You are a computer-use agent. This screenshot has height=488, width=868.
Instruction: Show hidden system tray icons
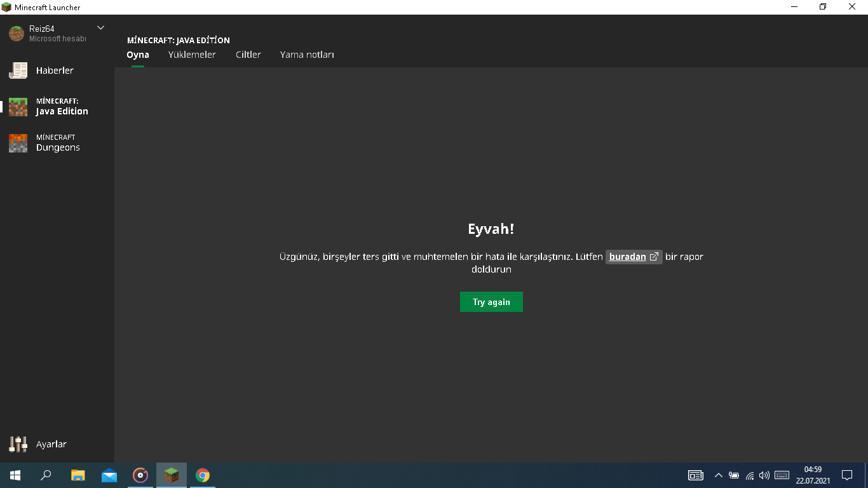[x=719, y=475]
